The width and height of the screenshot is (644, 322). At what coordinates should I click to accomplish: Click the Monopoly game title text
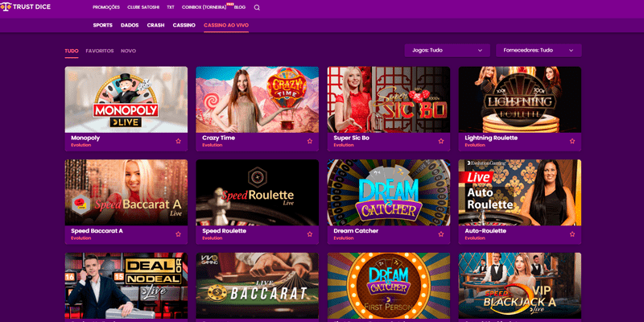tap(85, 138)
